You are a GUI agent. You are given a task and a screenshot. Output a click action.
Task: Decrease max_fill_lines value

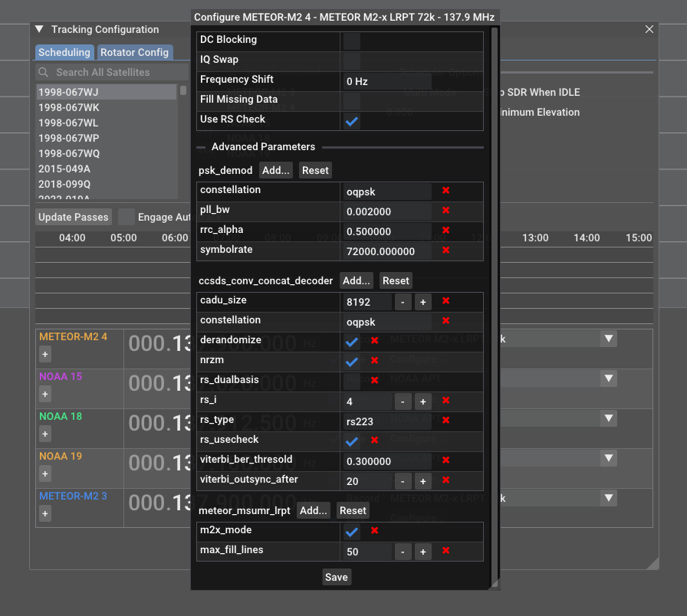point(403,552)
